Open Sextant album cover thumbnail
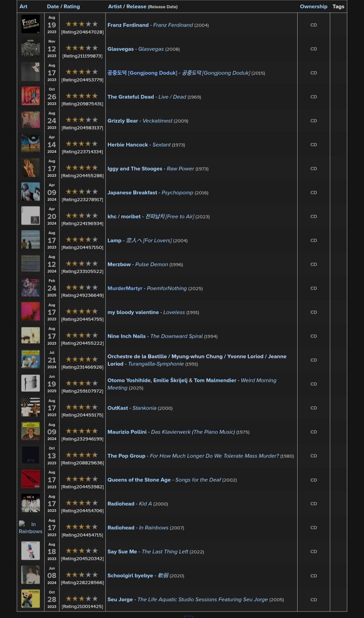364x618 pixels. click(30, 144)
